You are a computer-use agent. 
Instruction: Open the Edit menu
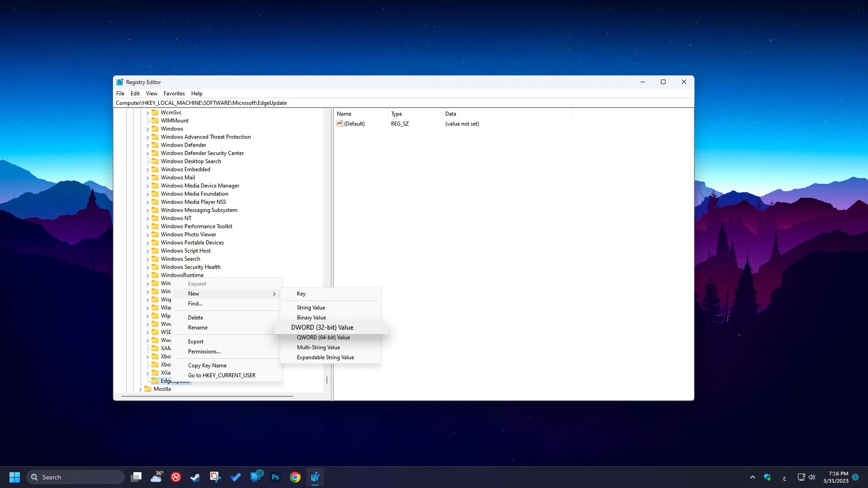[135, 94]
